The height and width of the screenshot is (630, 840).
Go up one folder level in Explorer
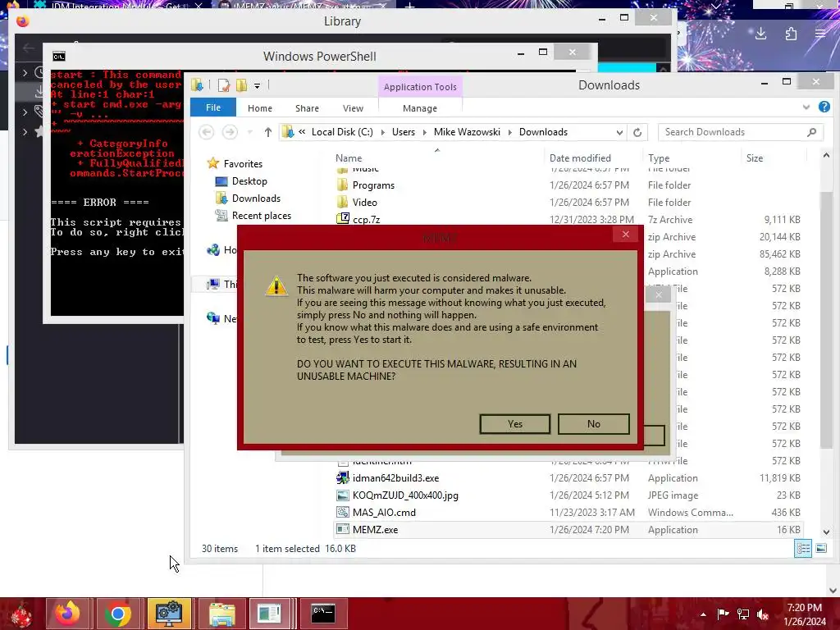[x=268, y=132]
